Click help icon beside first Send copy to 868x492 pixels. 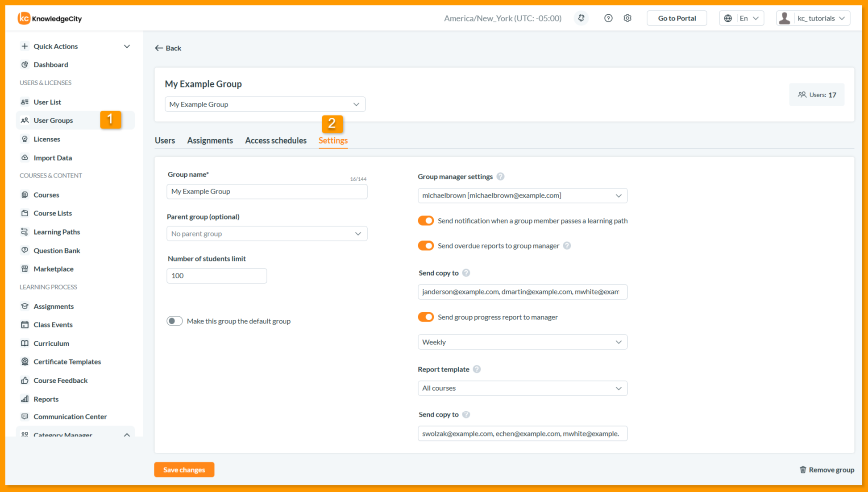click(x=466, y=273)
